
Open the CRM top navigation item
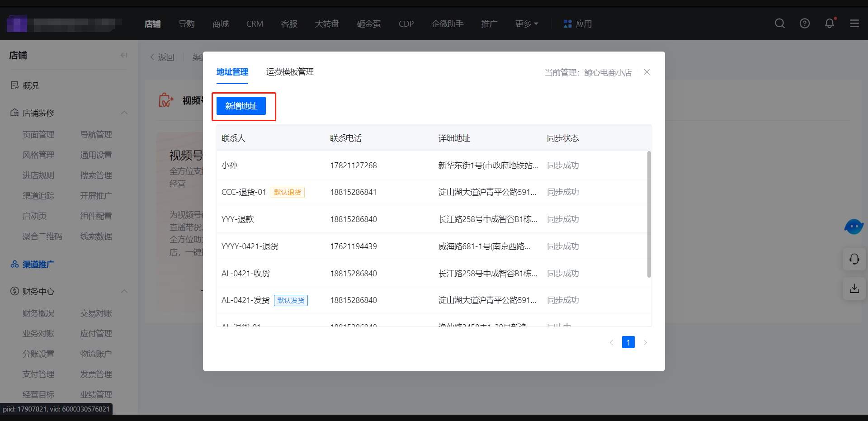pyautogui.click(x=255, y=24)
